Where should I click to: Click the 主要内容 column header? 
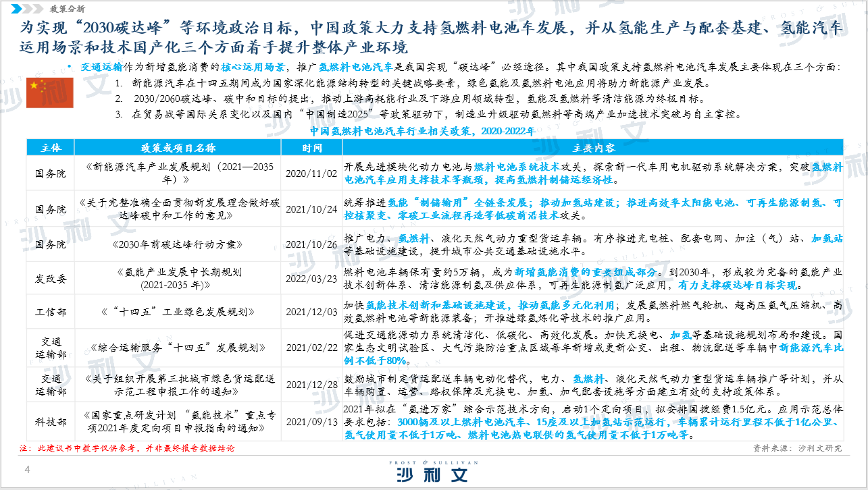coord(593,148)
